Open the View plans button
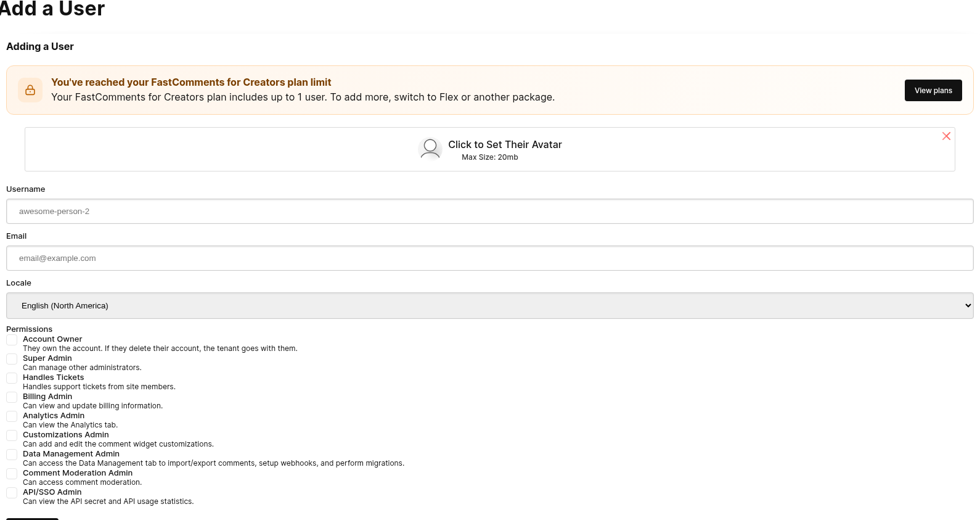The height and width of the screenshot is (520, 980). (x=933, y=90)
